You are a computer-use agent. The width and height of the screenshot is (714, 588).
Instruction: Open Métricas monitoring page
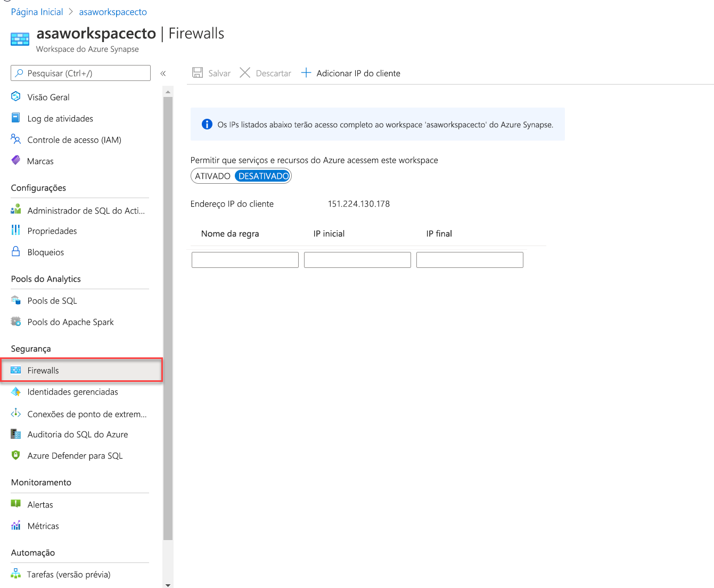[x=43, y=526]
